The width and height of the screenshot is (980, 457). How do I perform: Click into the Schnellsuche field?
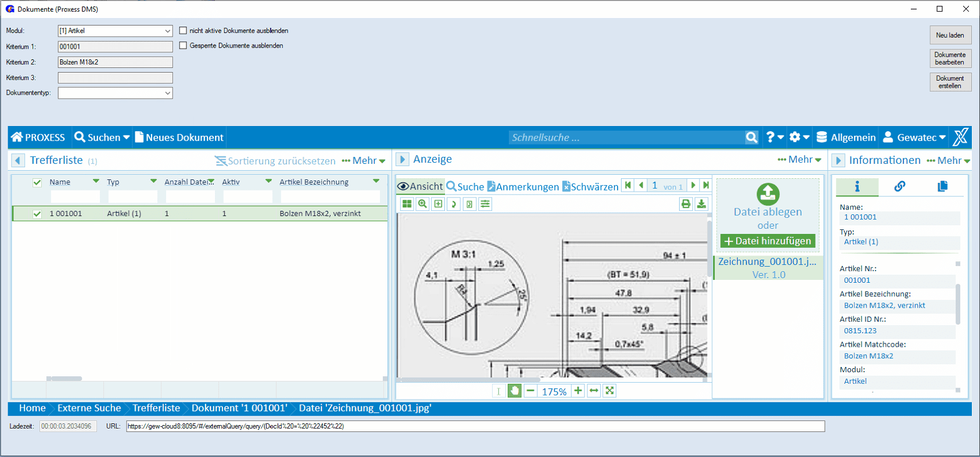(626, 138)
